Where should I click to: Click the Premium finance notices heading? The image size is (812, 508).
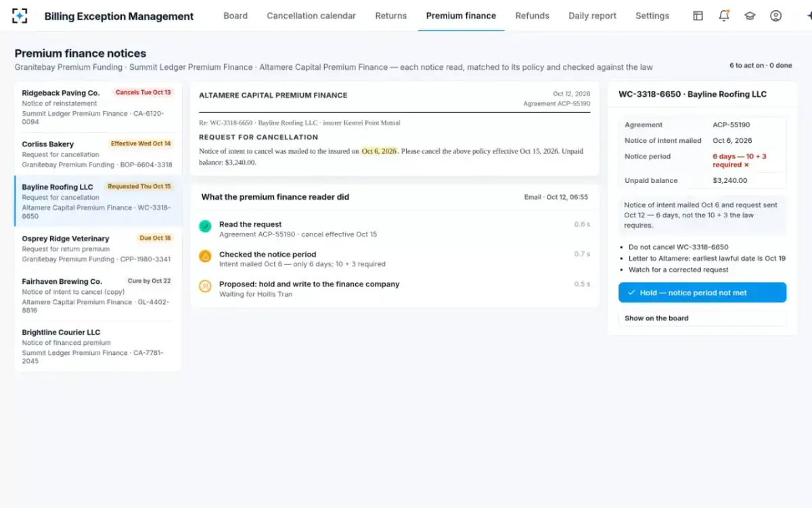point(81,54)
